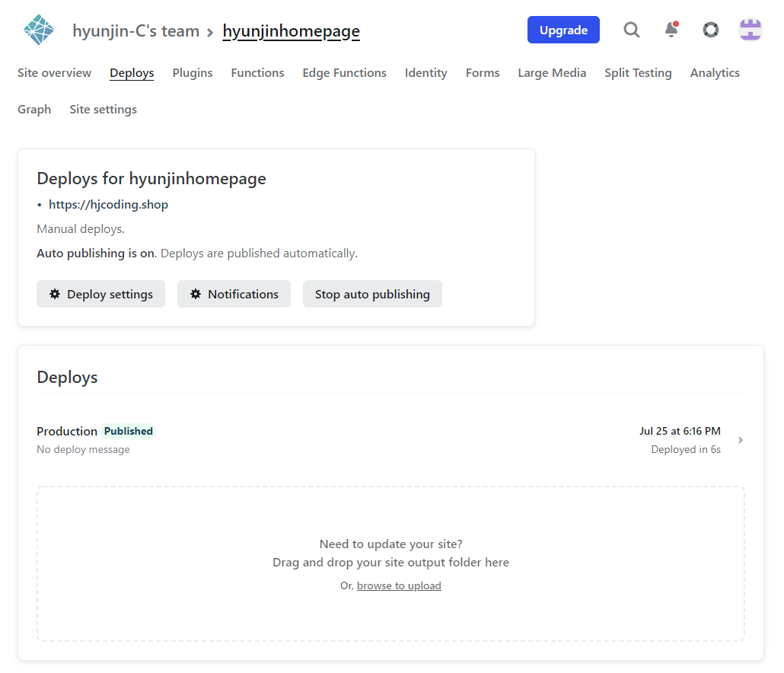Open the https://hjcoding.shop link

pyautogui.click(x=109, y=205)
